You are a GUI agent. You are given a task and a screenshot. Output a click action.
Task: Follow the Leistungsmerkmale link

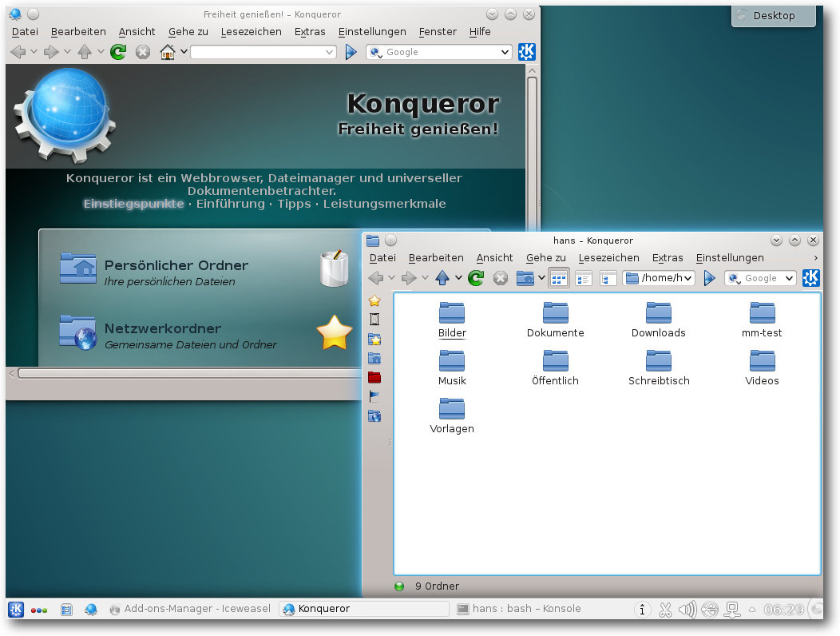(x=384, y=204)
